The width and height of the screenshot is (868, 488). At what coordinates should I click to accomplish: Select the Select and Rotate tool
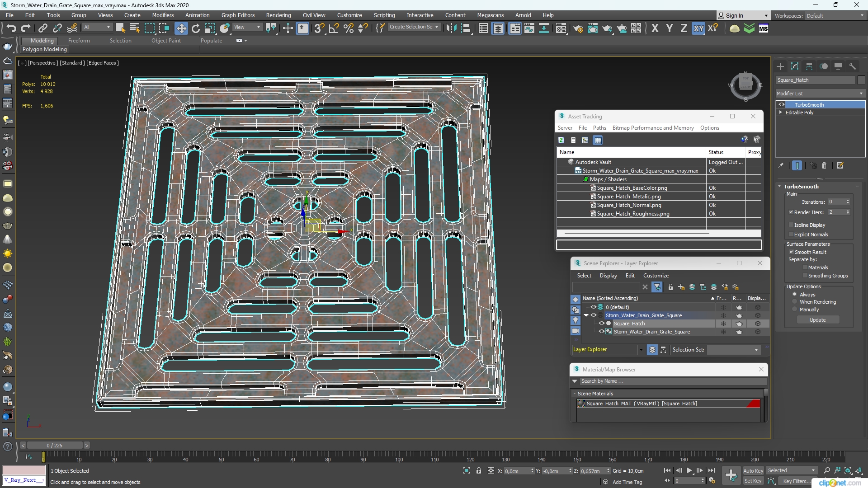click(196, 28)
